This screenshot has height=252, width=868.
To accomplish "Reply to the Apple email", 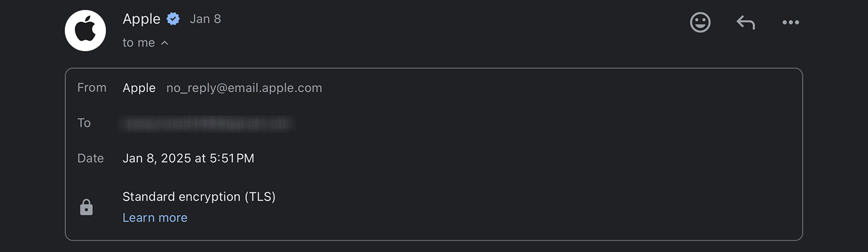I will click(x=745, y=22).
